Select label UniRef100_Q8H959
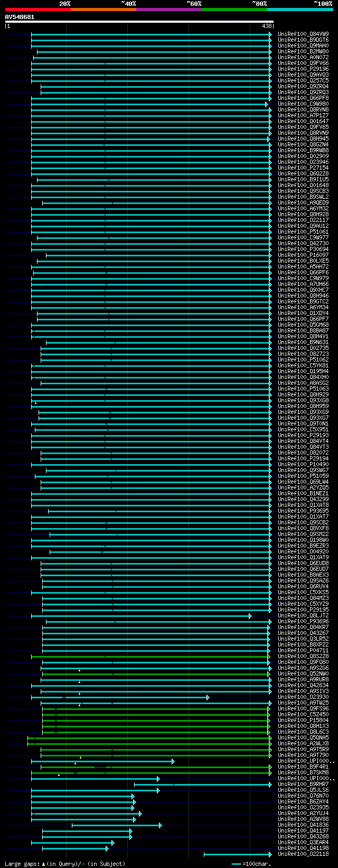Screen dimensions: 338x868 pos(303,407)
